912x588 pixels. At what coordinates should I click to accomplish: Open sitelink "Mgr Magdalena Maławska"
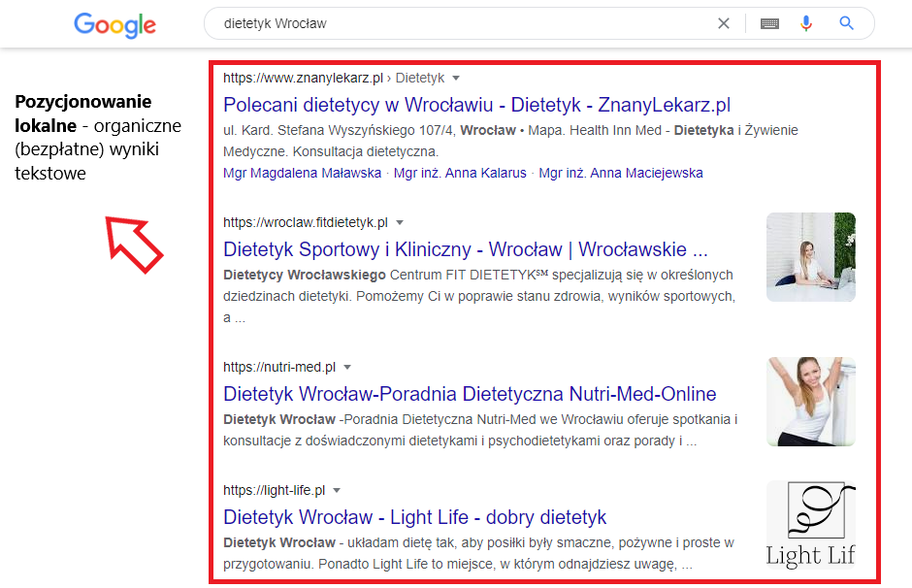click(x=303, y=174)
